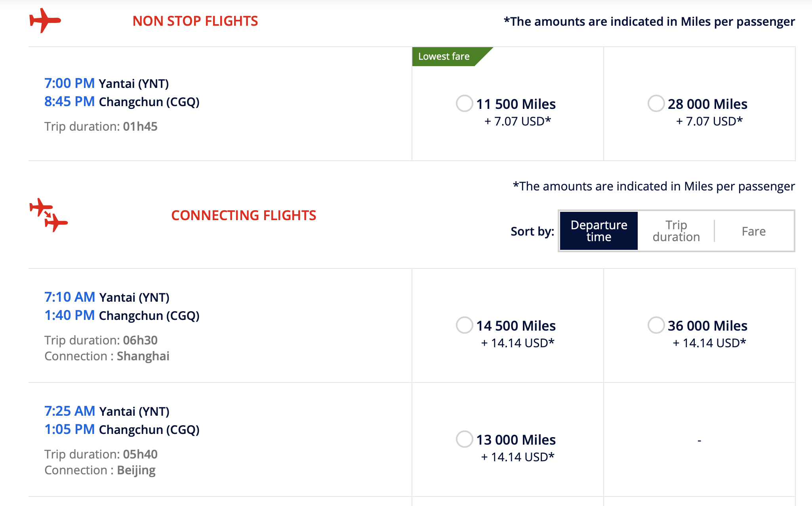Open the 7:25 AM Yantai flight via Beijing
Image resolution: width=812 pixels, height=506 pixels.
click(220, 439)
